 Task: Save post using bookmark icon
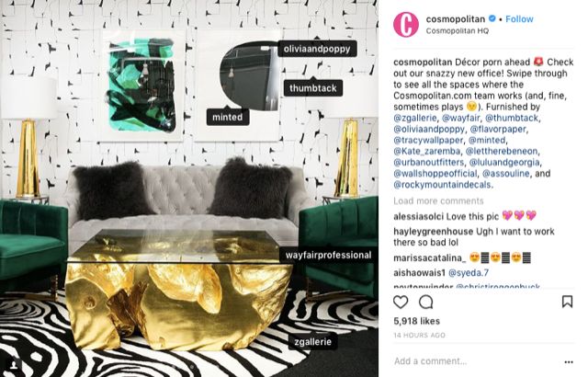click(567, 302)
